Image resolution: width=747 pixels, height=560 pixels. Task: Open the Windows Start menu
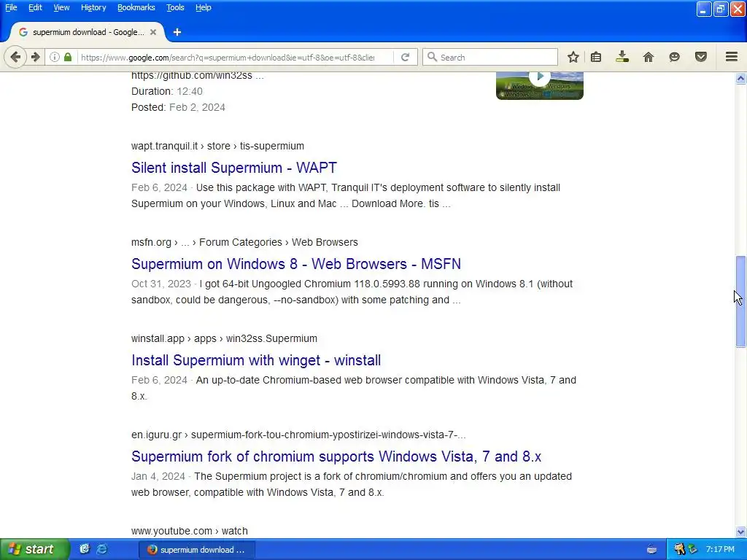[x=34, y=549]
